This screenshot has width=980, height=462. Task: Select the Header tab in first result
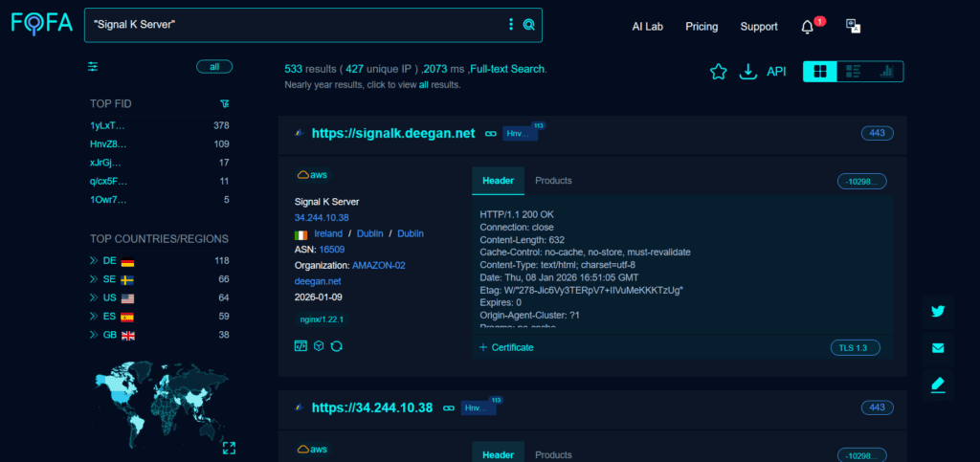pos(498,181)
